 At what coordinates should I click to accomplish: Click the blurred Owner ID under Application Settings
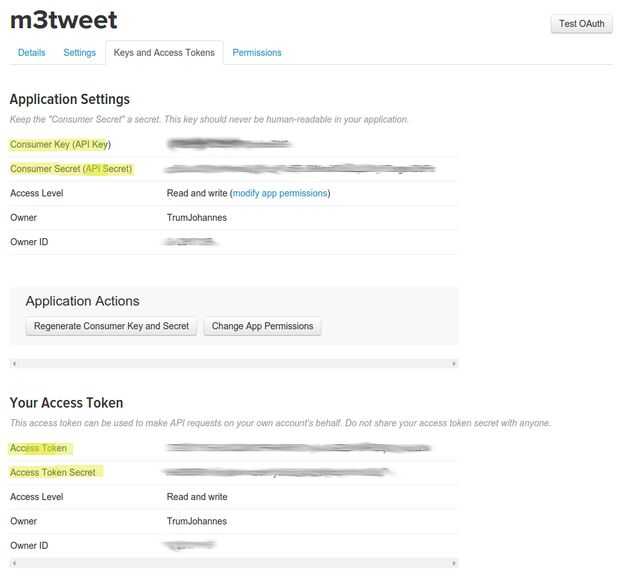(x=192, y=242)
